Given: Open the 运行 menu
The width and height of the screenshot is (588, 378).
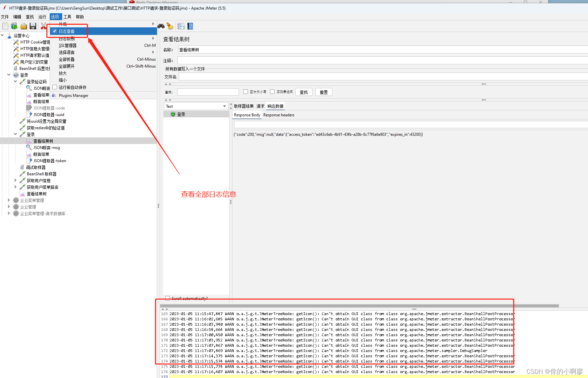Looking at the screenshot, I should 42,17.
